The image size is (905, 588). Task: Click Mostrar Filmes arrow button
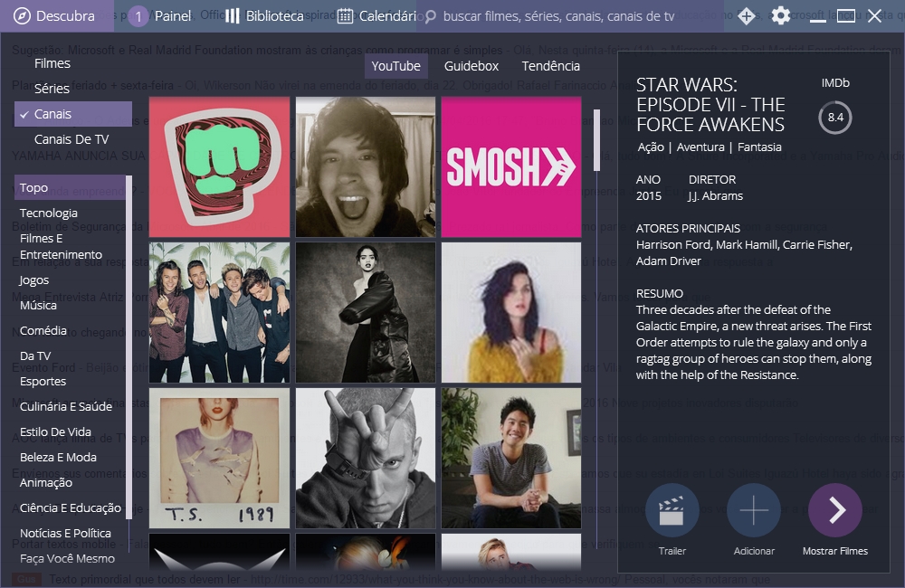pos(834,511)
